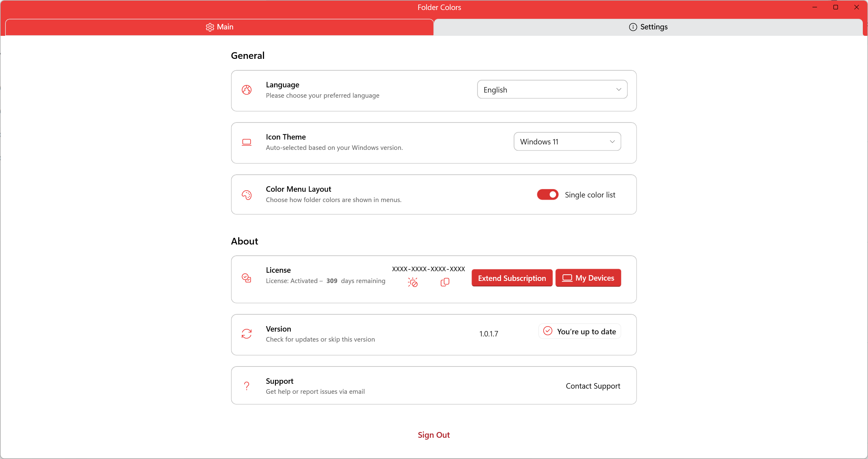Click the chevron arrow in Language combo box
868x459 pixels.
[619, 89]
